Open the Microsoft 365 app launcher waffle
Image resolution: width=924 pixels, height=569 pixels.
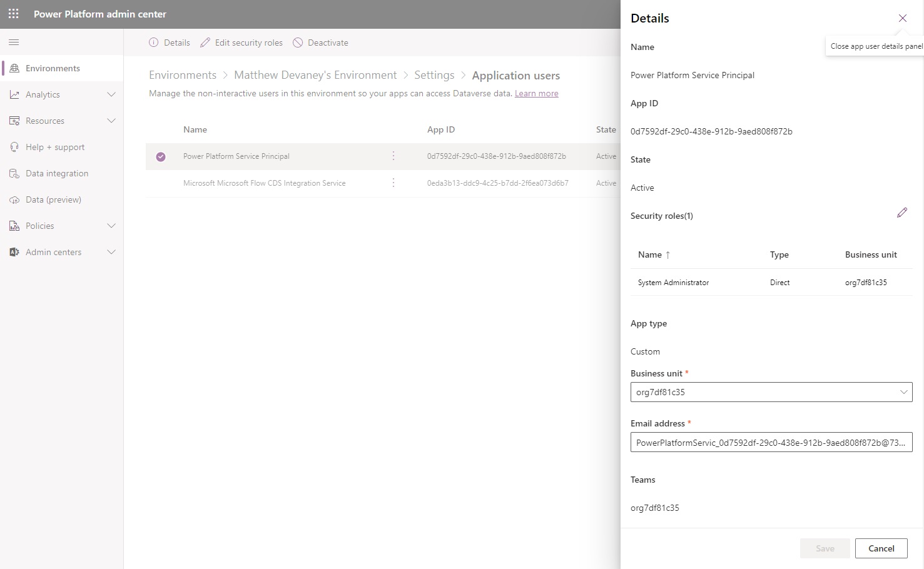click(x=13, y=13)
